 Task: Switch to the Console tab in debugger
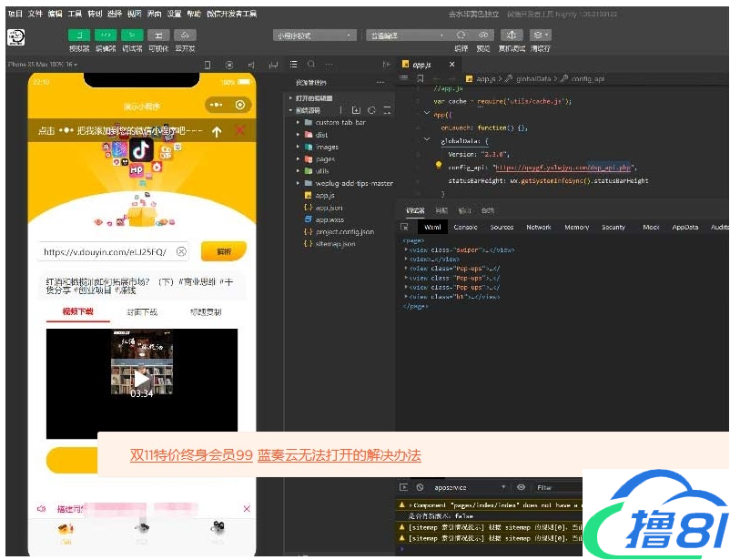pos(465,227)
